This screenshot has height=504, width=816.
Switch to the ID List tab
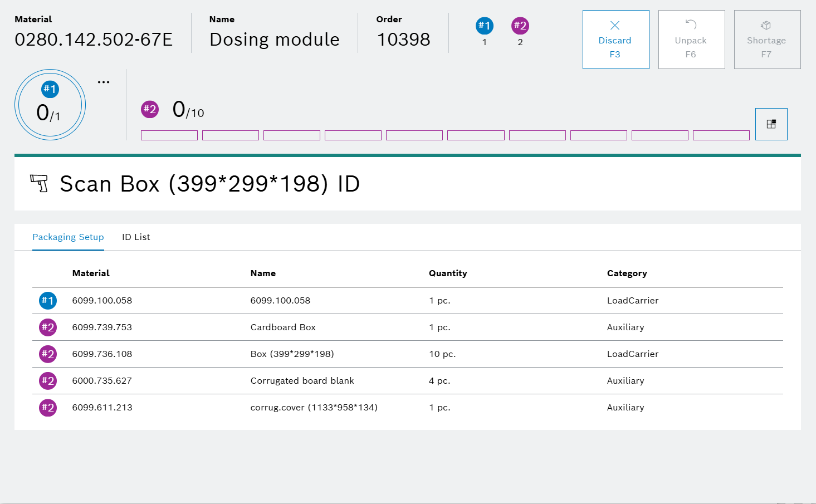point(136,237)
